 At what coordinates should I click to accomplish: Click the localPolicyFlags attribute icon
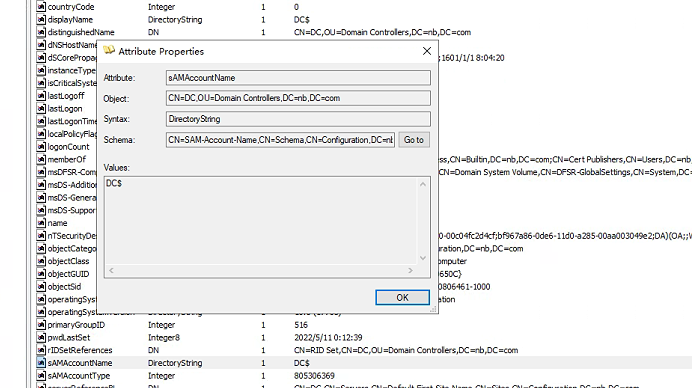pyautogui.click(x=41, y=134)
